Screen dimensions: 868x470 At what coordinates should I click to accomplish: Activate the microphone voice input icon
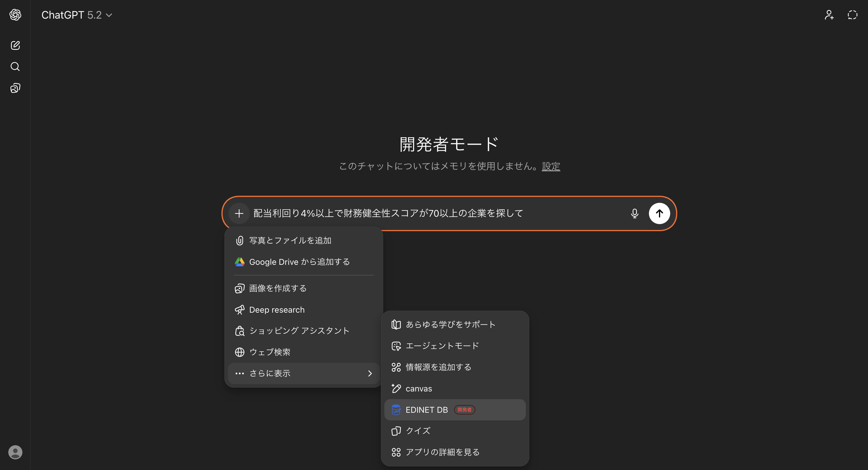634,213
